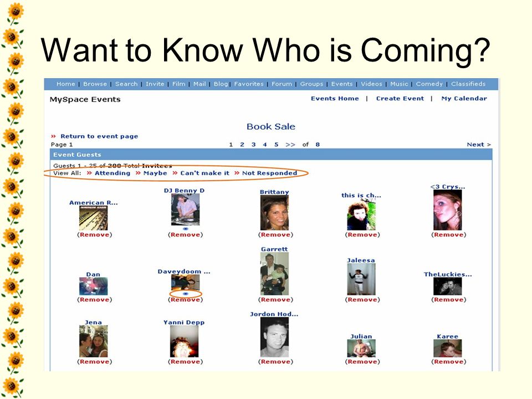Click the Karee name link
Viewport: 532px width, 399px height.
[x=448, y=336]
